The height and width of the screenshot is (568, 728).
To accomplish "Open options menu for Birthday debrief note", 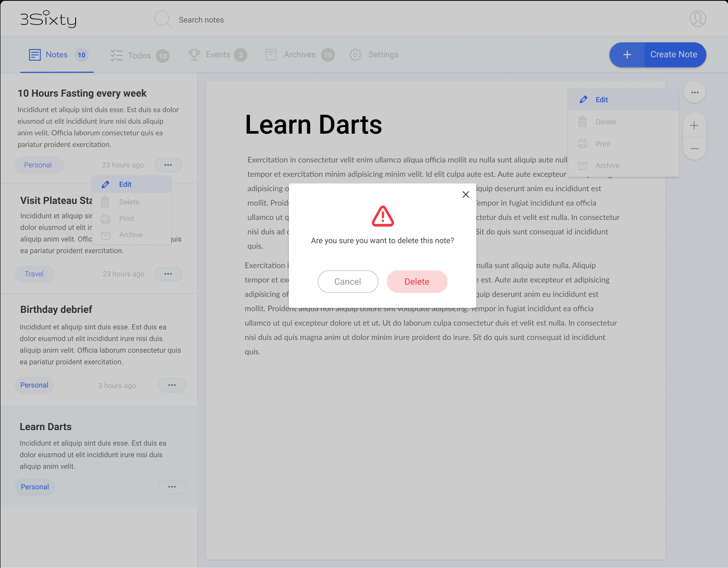I will pyautogui.click(x=172, y=385).
